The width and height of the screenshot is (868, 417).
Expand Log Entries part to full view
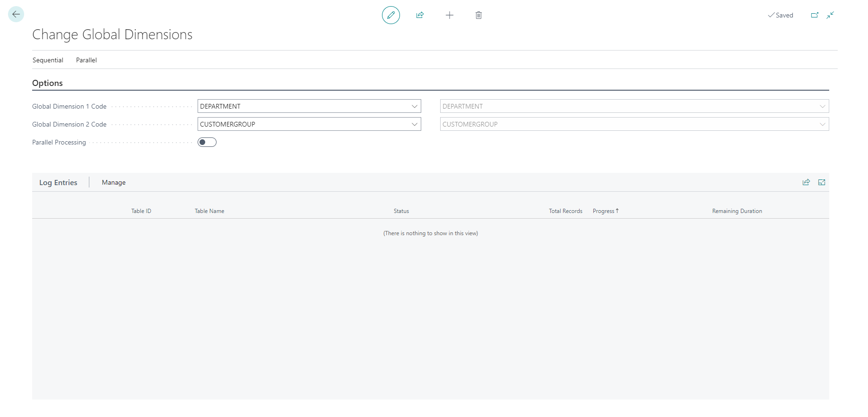(822, 182)
